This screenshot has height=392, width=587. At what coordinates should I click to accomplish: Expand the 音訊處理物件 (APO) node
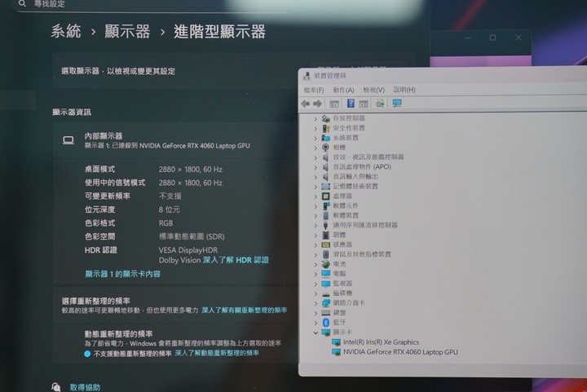click(316, 167)
